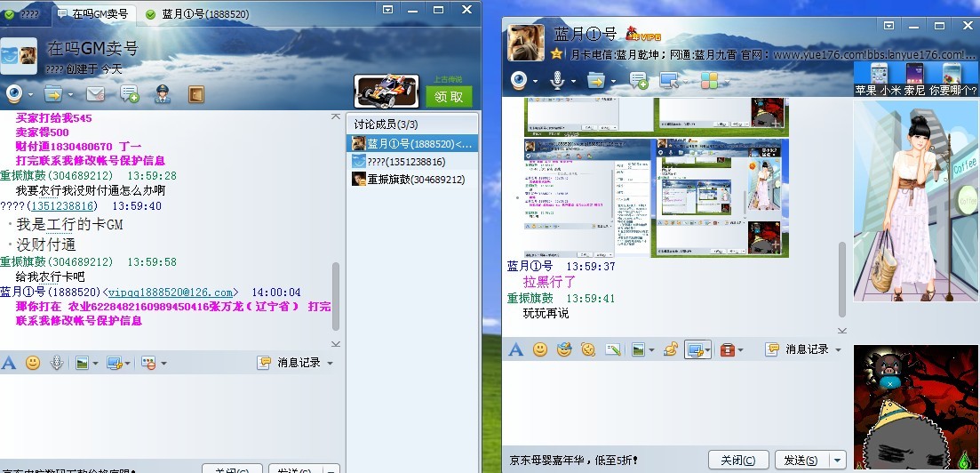
Task: Expand picture options arrow in discussion window
Action: coord(96,363)
